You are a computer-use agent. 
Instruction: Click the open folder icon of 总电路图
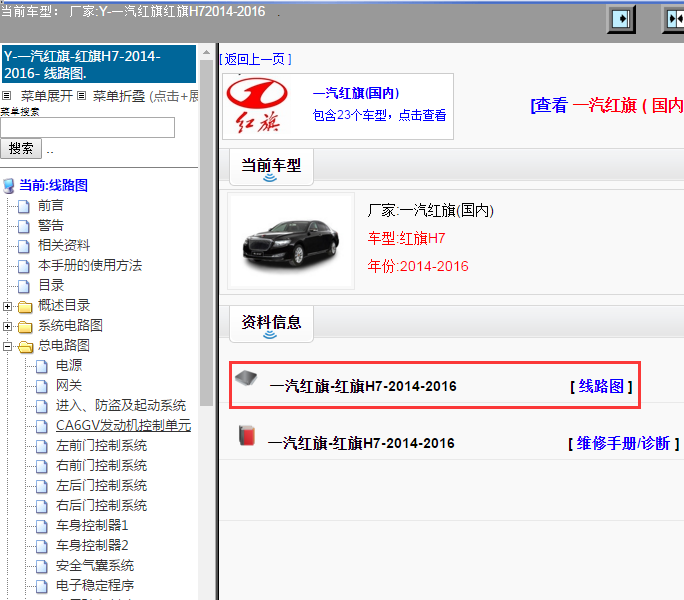[25, 347]
